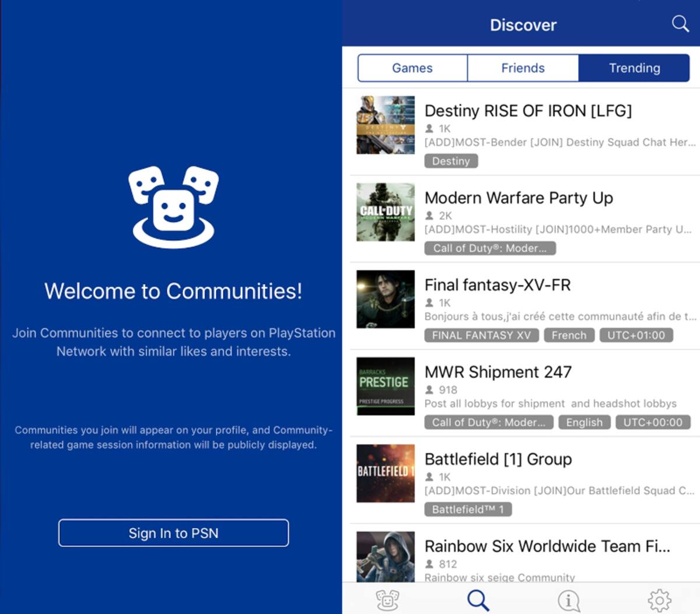This screenshot has height=614, width=700.
Task: Click the Destiny community thumbnail
Action: click(x=386, y=125)
